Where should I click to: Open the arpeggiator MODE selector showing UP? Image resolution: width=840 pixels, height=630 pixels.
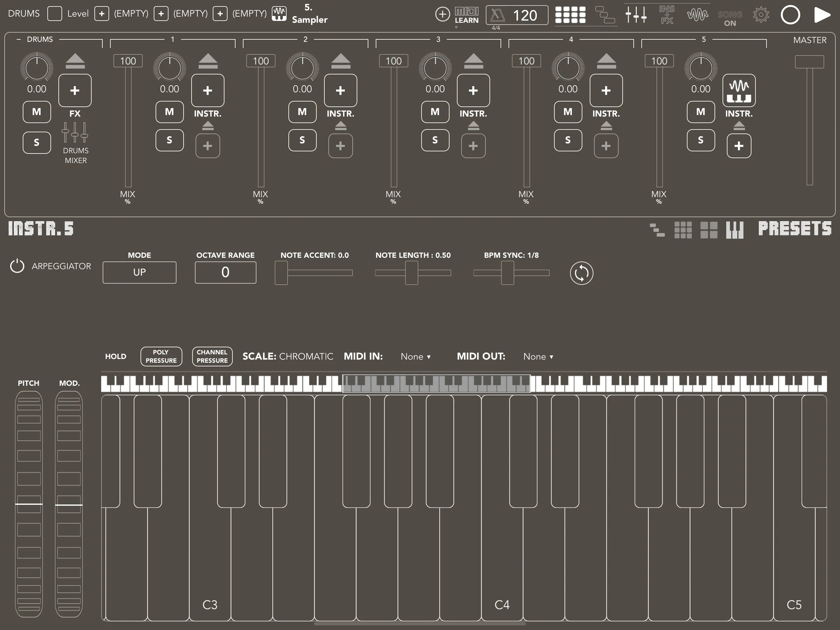tap(139, 272)
